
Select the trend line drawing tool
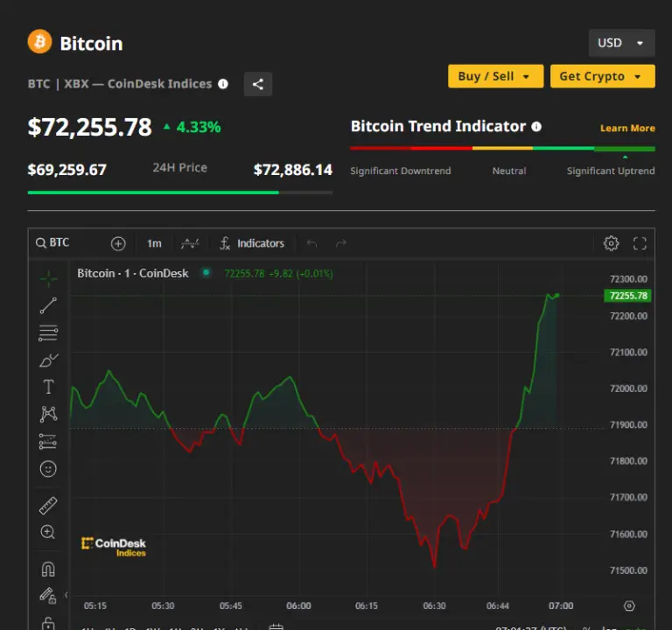pos(48,305)
